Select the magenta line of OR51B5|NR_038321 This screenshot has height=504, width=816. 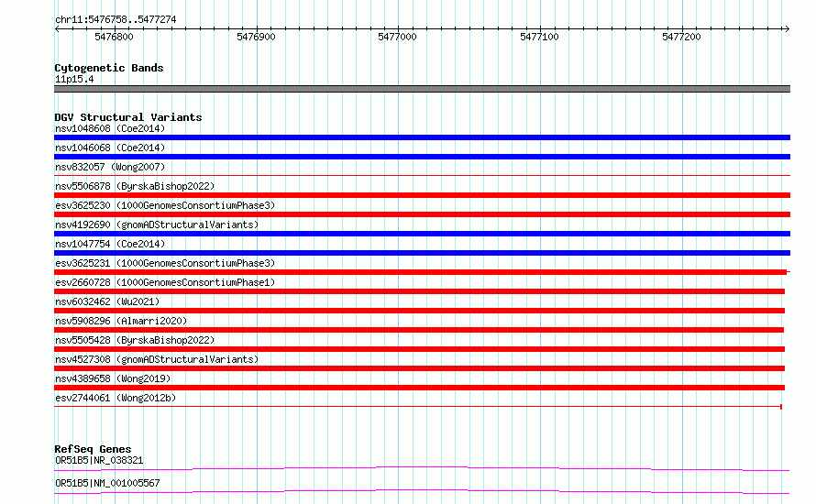point(422,468)
